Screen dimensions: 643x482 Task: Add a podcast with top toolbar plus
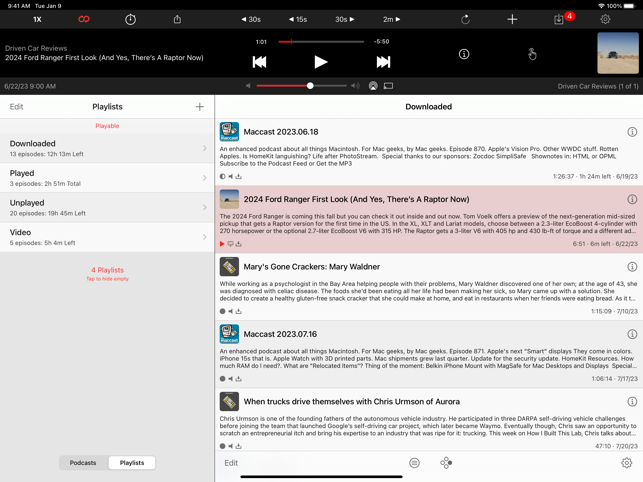click(512, 19)
